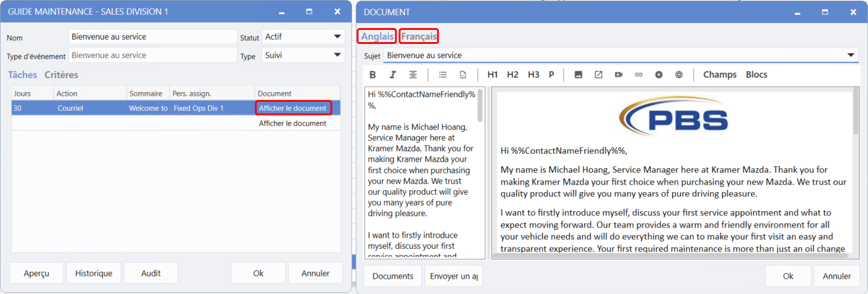Click the globe icon in toolbar
Screen dimensions: 868x294
click(x=679, y=74)
